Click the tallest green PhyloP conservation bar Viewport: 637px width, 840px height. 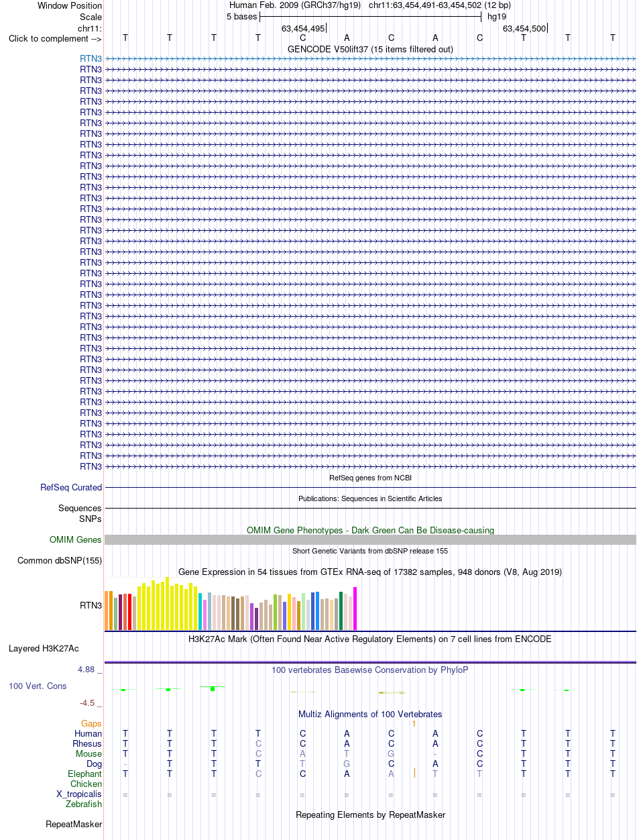[212, 688]
